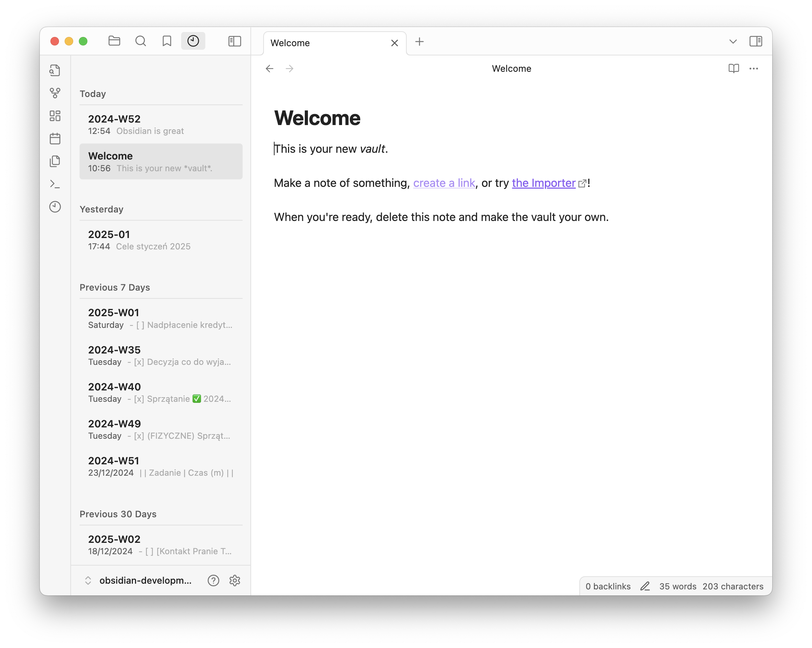Show file explorer folder icon
Viewport: 812px width, 648px height.
pyautogui.click(x=114, y=41)
